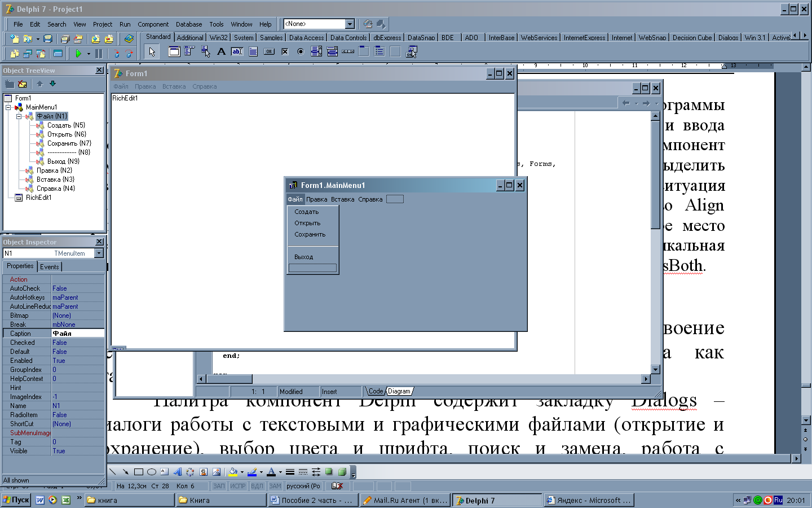Viewport: 812px width, 508px height.
Task: Toggle the arrow selection pointer in the palette
Action: pyautogui.click(x=151, y=52)
